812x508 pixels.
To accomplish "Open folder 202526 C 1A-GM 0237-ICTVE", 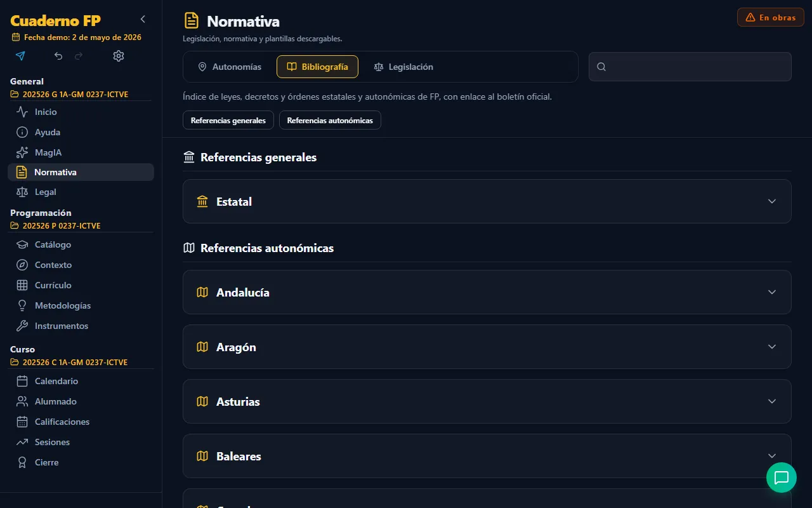I will (69, 363).
